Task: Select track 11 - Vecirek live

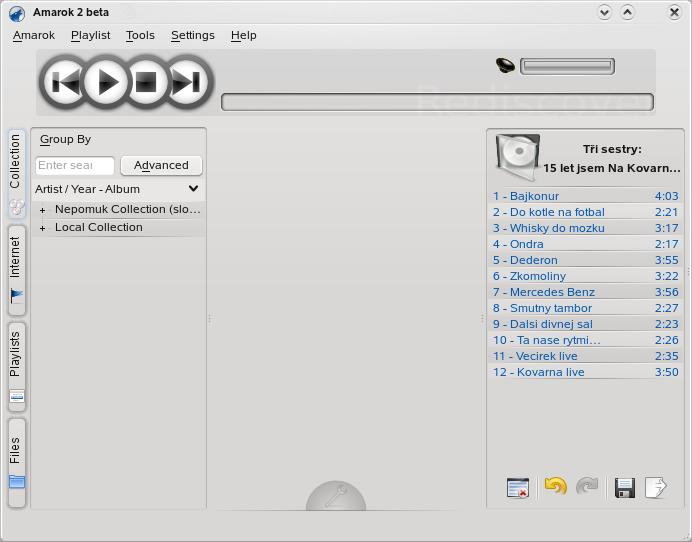Action: click(x=586, y=356)
